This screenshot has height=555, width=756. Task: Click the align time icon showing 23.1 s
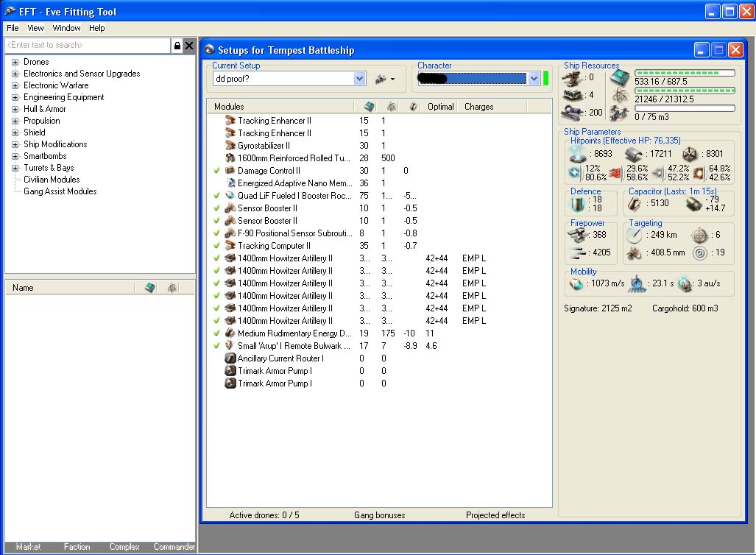(637, 284)
